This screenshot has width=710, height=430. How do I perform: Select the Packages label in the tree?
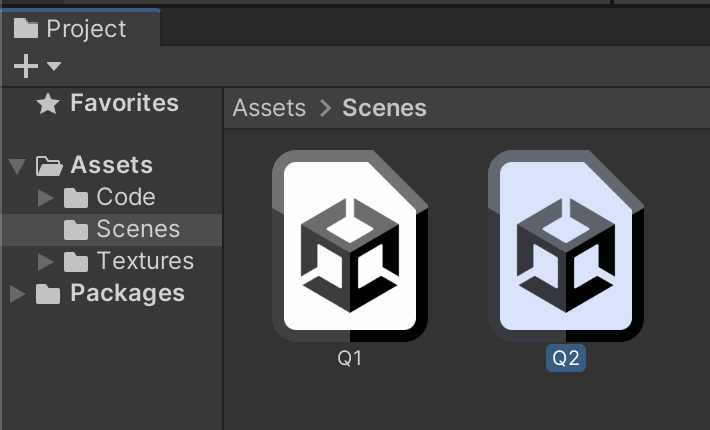pos(127,294)
